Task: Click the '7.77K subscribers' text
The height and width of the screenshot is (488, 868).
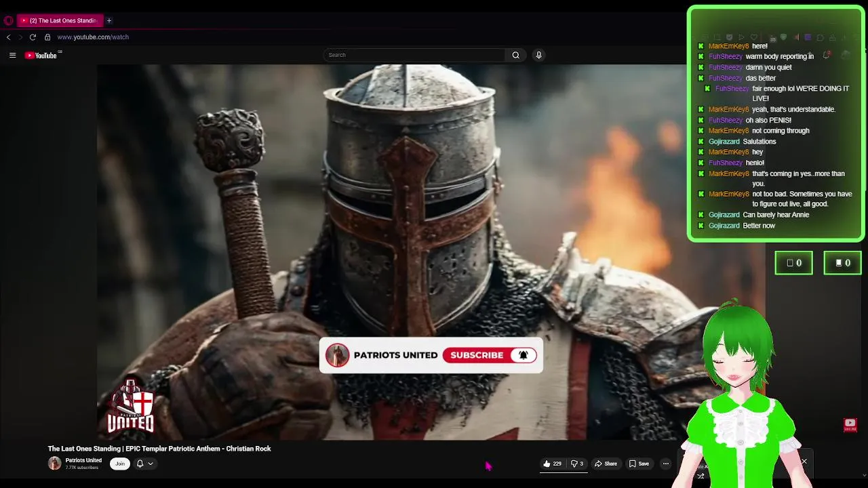Action: [82, 468]
